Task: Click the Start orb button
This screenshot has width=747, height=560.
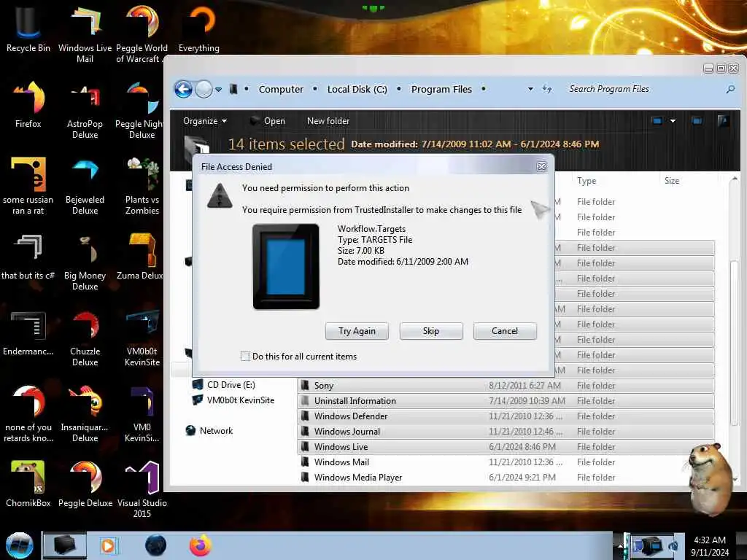Action: click(x=19, y=545)
